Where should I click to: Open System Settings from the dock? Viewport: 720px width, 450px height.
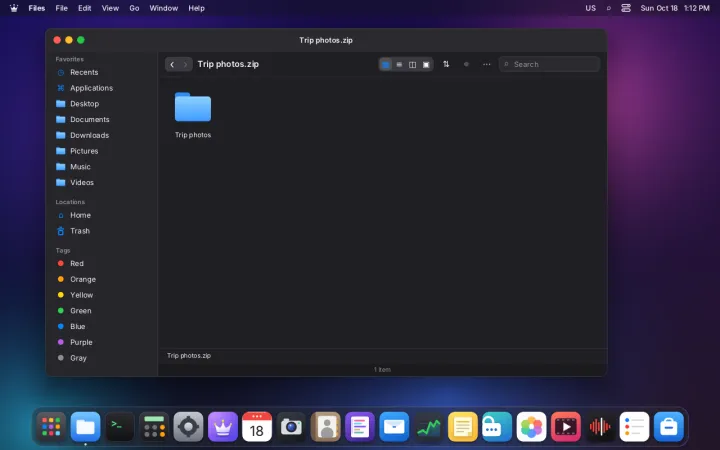(x=188, y=427)
